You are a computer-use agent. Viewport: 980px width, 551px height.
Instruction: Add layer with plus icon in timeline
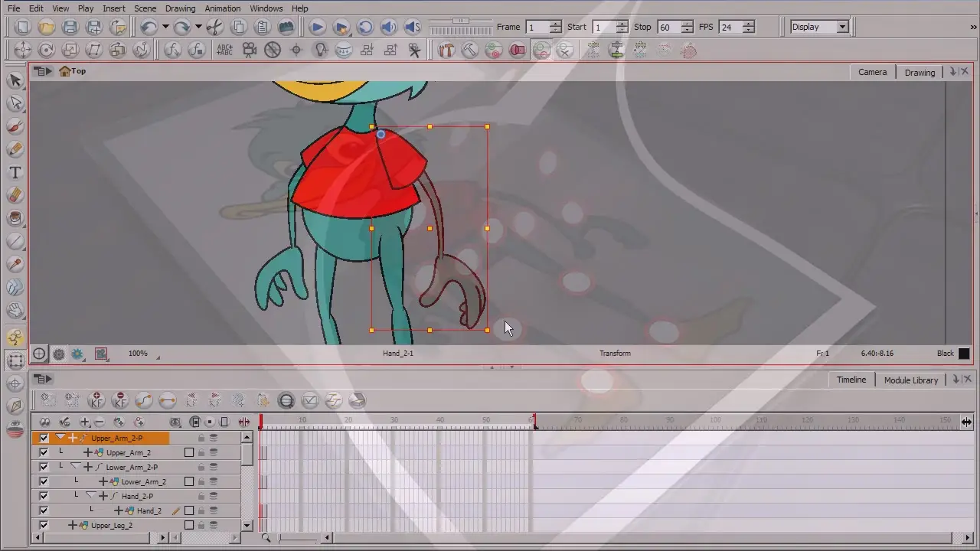point(85,422)
